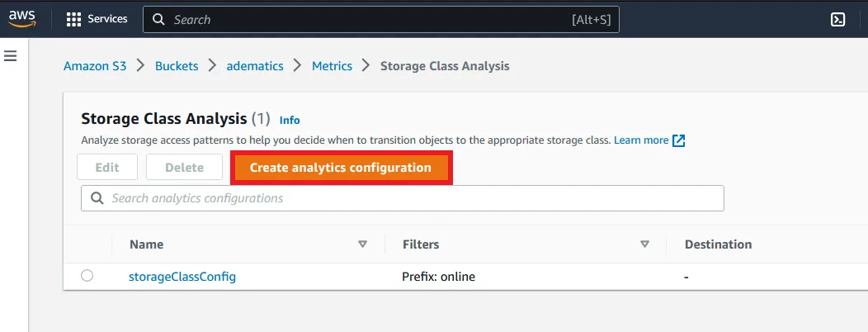Open the adematics bucket breadcrumb
Screen dimensions: 868x332
pos(255,66)
